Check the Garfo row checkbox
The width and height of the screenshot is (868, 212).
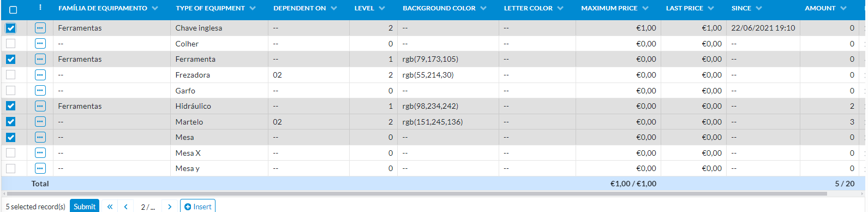[x=11, y=91]
